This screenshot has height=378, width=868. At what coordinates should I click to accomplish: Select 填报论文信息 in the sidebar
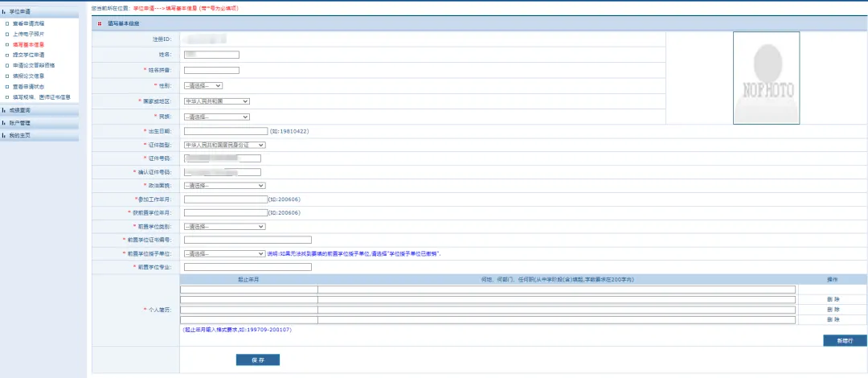[x=28, y=76]
